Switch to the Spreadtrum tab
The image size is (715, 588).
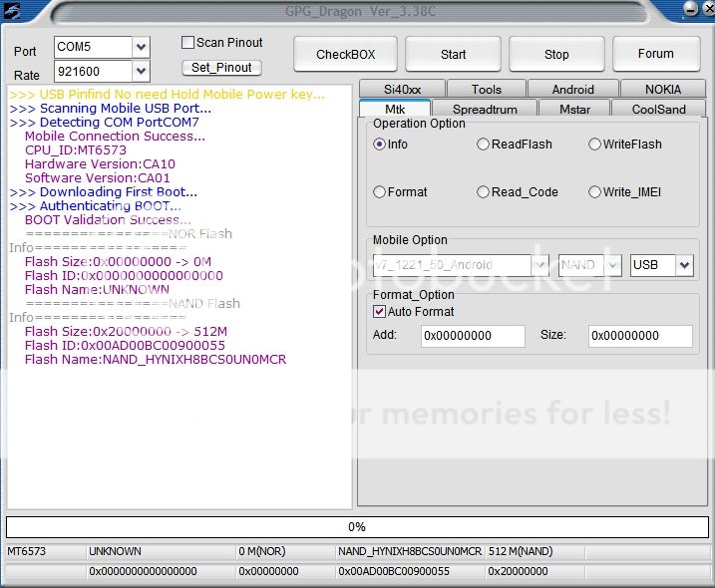(x=484, y=110)
